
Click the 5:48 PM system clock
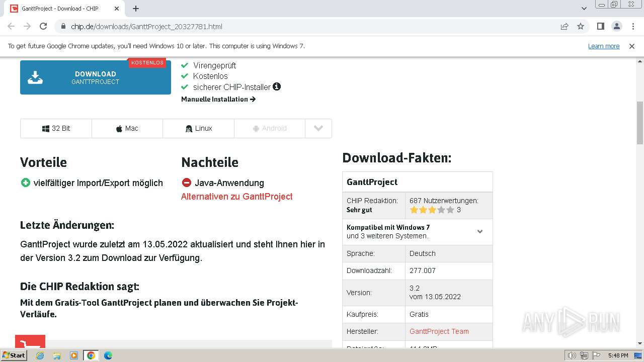618,355
